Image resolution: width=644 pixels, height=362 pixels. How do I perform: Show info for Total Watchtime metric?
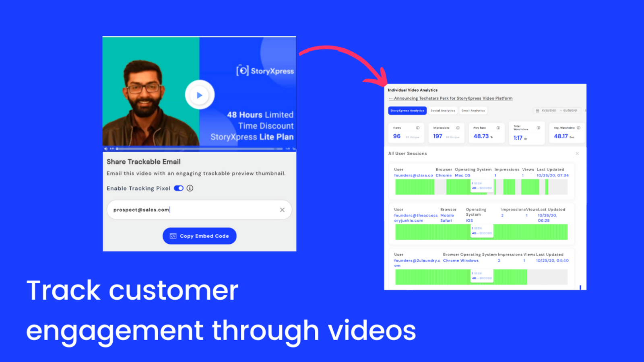[x=538, y=128]
